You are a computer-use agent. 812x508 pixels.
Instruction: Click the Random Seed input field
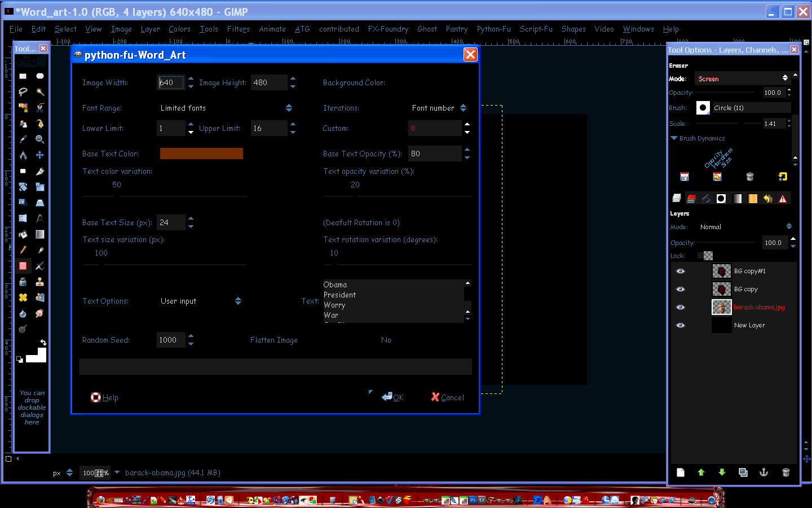pos(171,340)
